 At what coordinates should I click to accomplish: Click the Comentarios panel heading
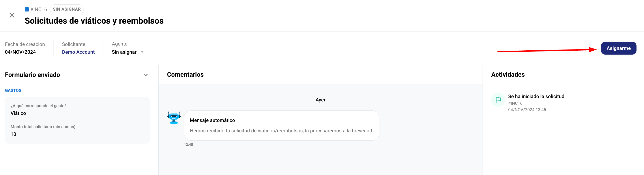(185, 75)
